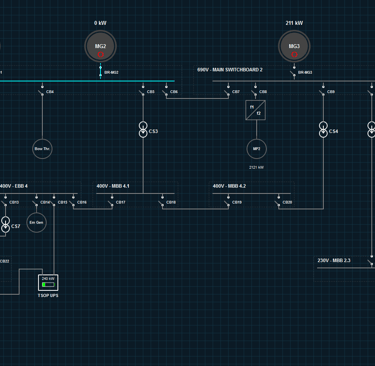Image resolution: width=375 pixels, height=366 pixels.
Task: Toggle circuit breaker CB13
Action: point(5,202)
